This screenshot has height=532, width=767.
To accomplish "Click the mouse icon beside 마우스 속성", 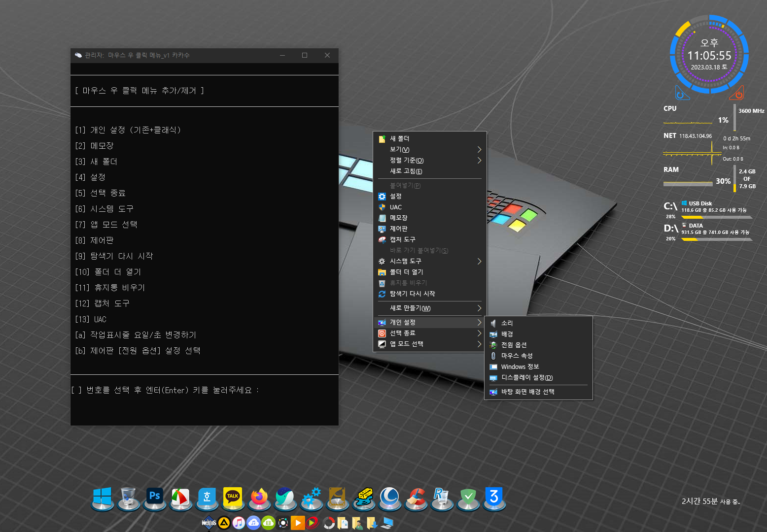I will [493, 356].
